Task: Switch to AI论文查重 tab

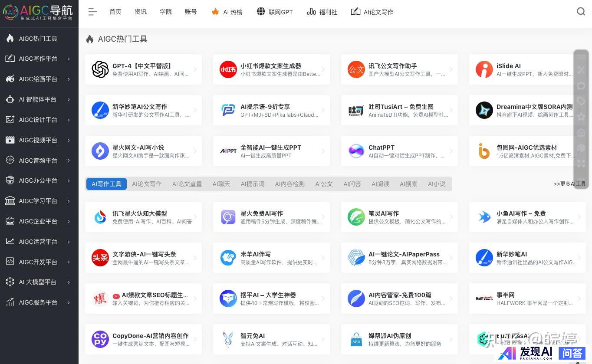Action: pos(187,184)
